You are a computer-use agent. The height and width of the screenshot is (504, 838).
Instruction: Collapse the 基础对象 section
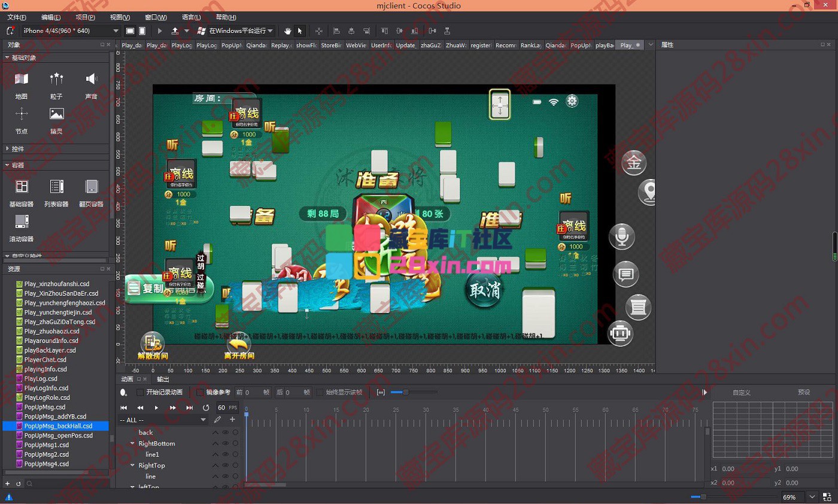[7, 57]
